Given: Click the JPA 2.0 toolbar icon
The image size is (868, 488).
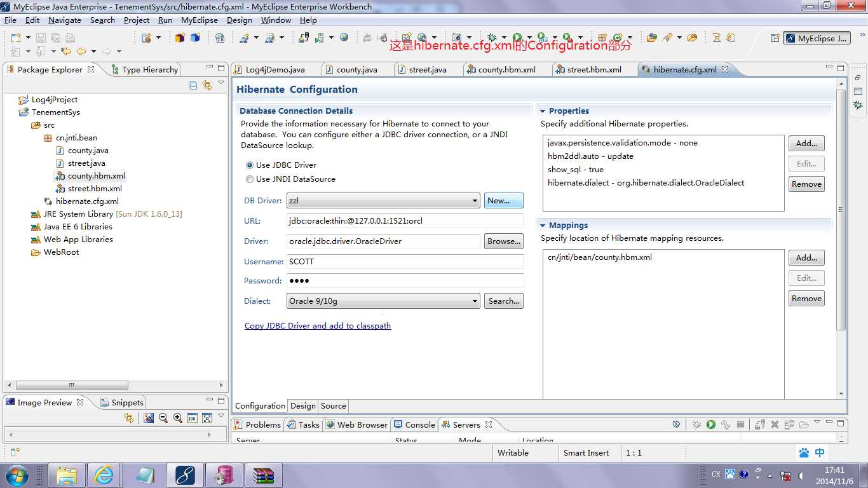Looking at the screenshot, I should [220, 38].
